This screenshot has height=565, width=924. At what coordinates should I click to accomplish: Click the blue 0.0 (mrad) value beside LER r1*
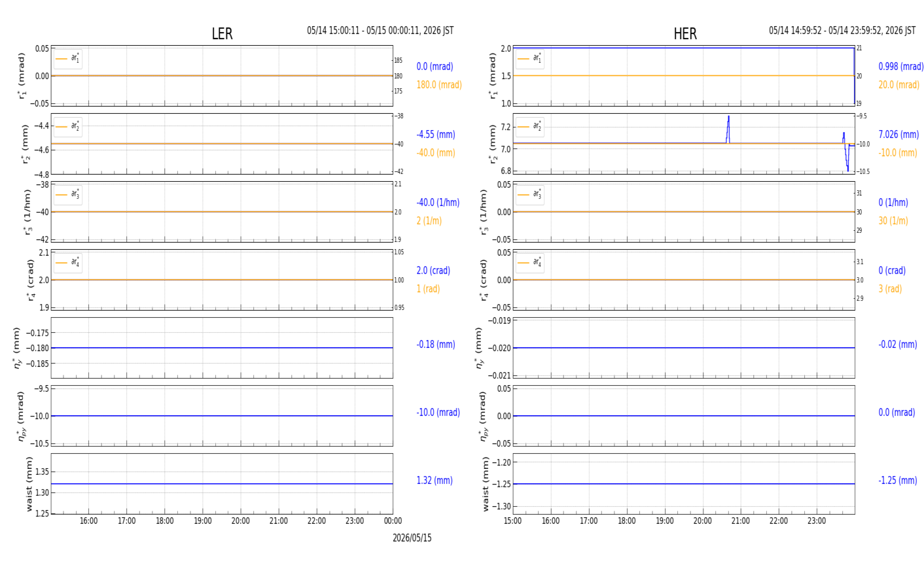click(435, 67)
